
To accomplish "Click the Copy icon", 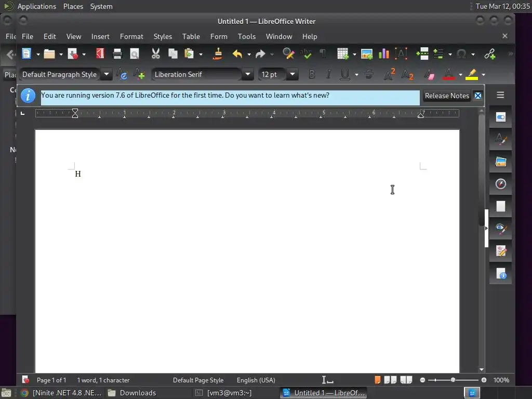I will pyautogui.click(x=172, y=54).
